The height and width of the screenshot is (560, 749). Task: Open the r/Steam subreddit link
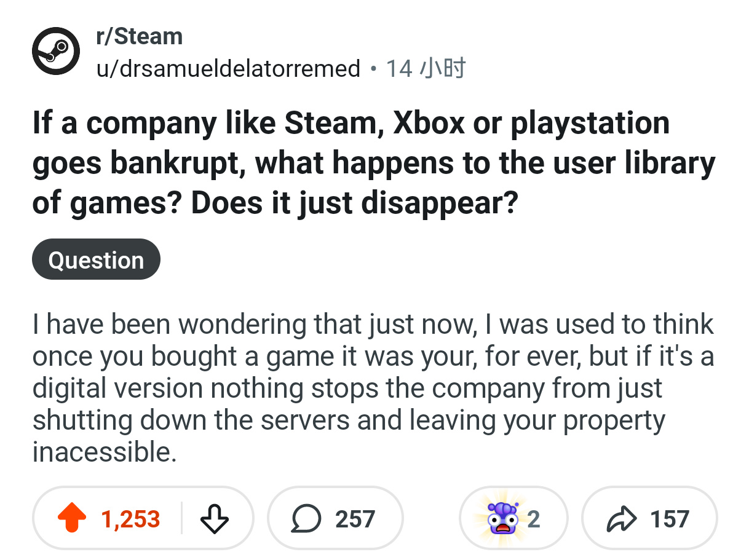(140, 36)
